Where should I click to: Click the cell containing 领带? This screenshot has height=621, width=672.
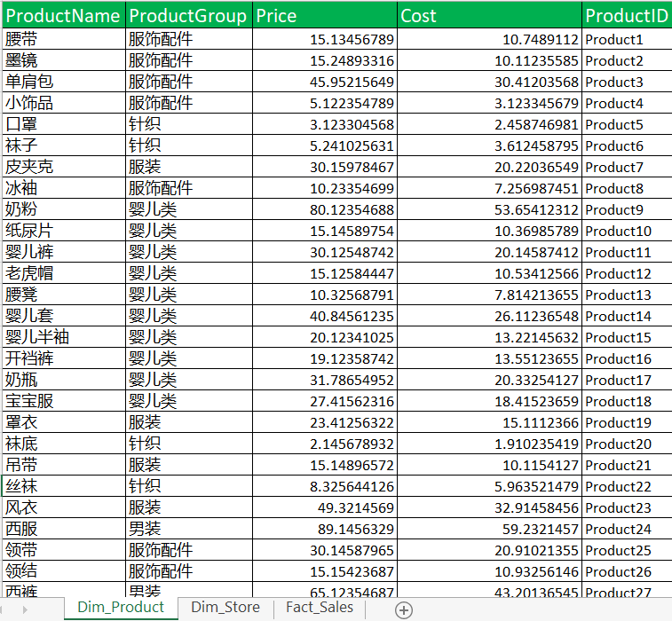pyautogui.click(x=64, y=550)
